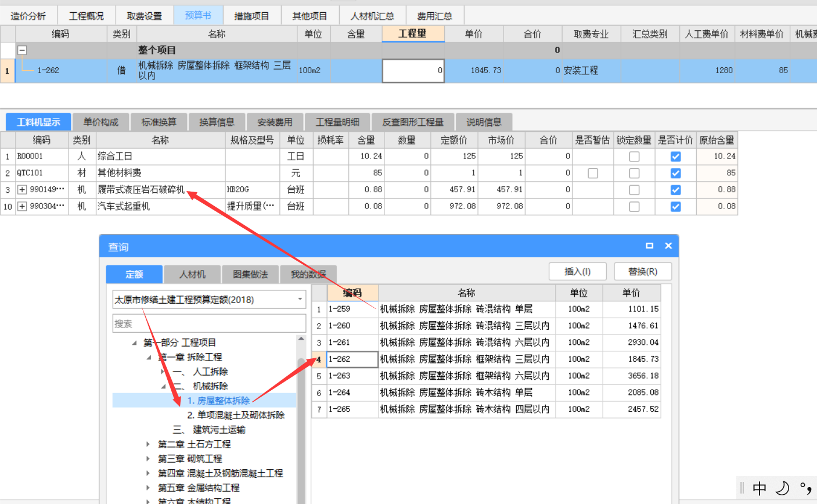Viewport: 817px width, 504px height.
Task: Open the 我的数据 tab
Action: (308, 274)
